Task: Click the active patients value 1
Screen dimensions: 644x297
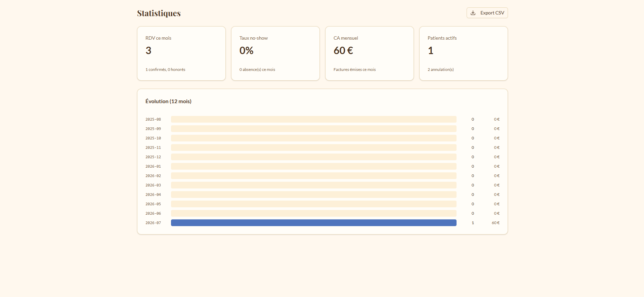Action: click(x=431, y=50)
